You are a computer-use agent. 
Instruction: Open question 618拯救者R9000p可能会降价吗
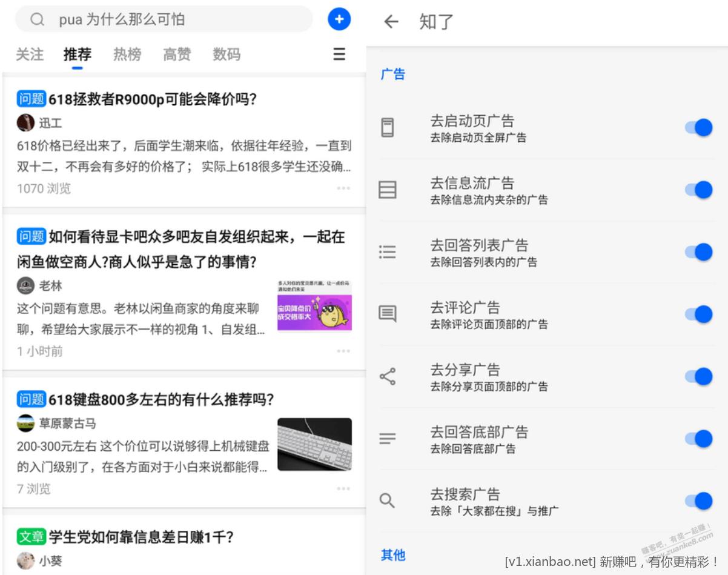[x=151, y=99]
